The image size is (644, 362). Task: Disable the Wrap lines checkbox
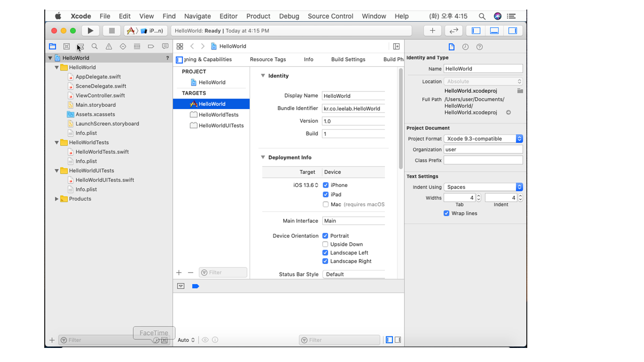pyautogui.click(x=446, y=213)
